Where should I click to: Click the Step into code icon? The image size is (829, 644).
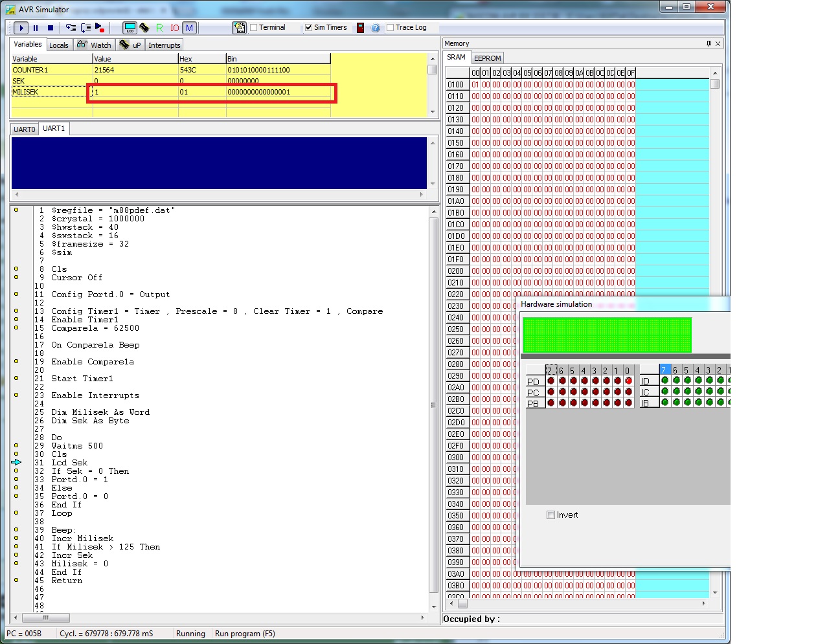click(x=71, y=28)
